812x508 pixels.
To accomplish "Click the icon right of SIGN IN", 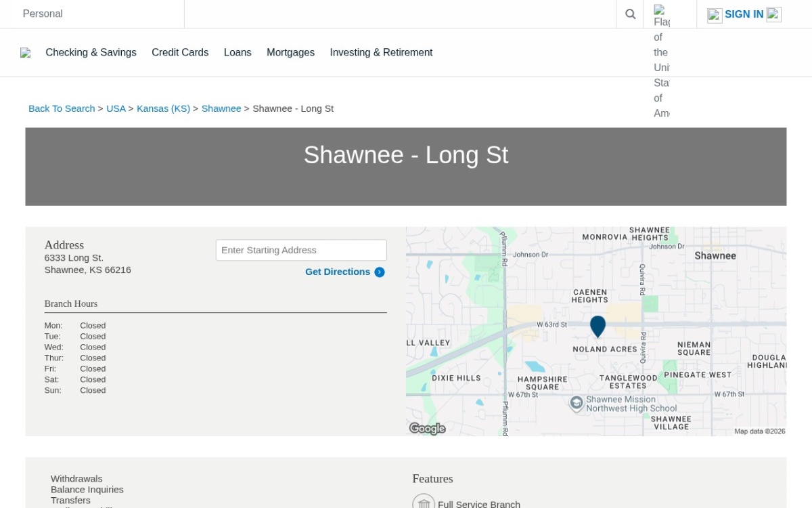I will [x=774, y=14].
